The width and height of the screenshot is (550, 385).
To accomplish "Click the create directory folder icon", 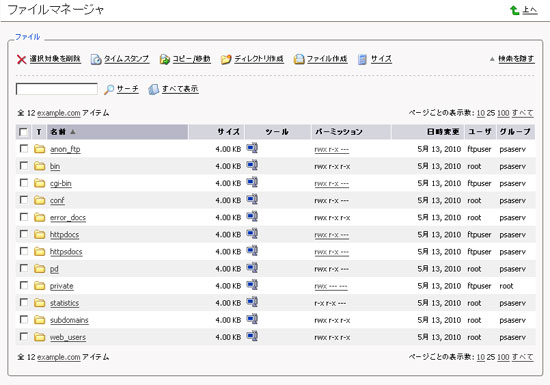I will (226, 59).
